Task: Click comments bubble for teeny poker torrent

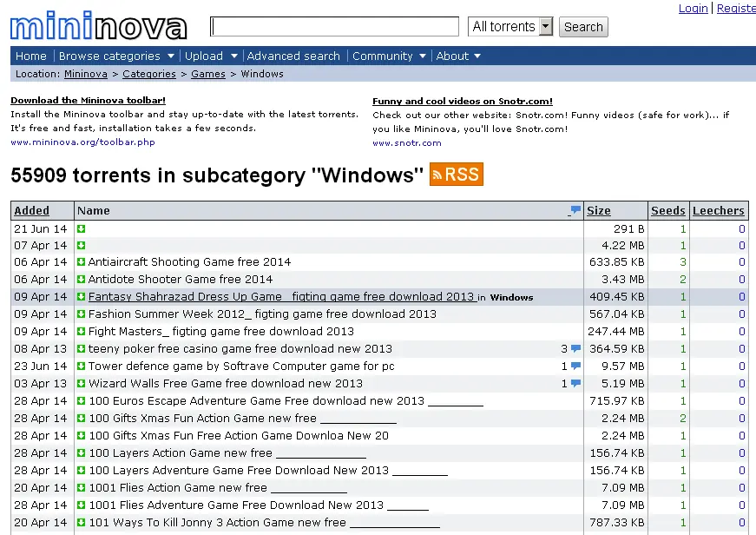Action: pos(575,349)
